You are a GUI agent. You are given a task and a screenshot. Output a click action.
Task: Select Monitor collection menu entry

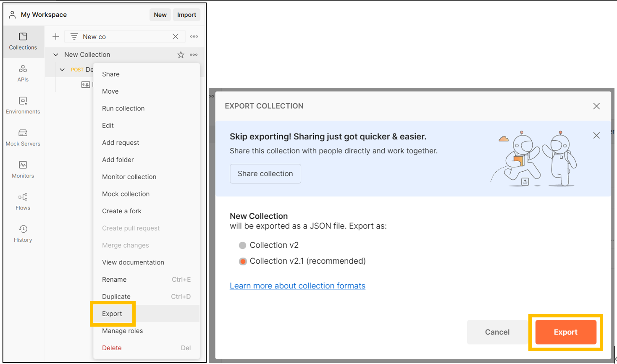pyautogui.click(x=146, y=177)
